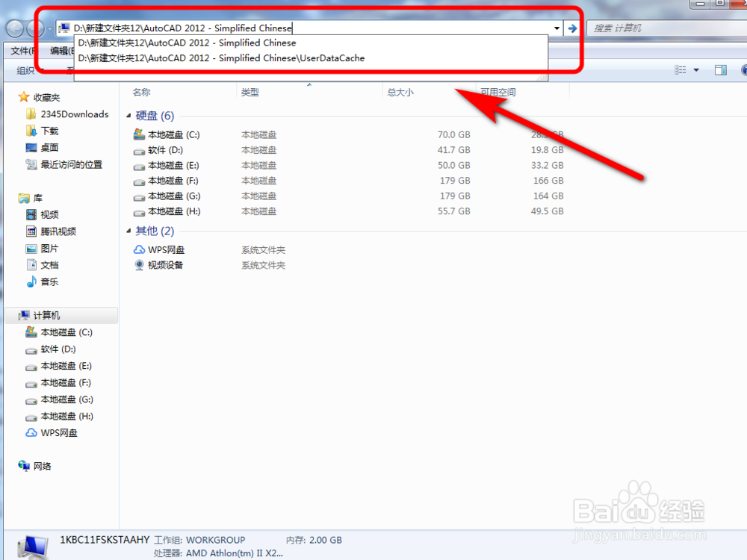Open the view options dropdown arrow
This screenshot has height=560, width=747.
696,70
